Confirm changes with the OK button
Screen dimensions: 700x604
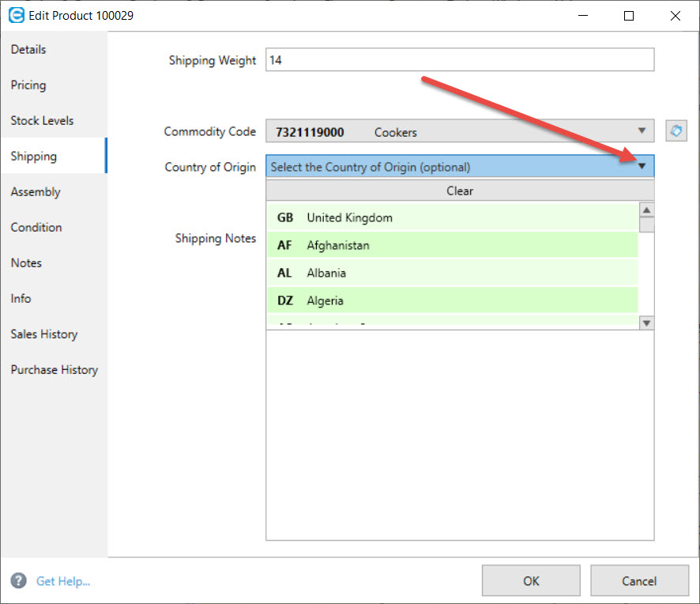click(x=531, y=581)
